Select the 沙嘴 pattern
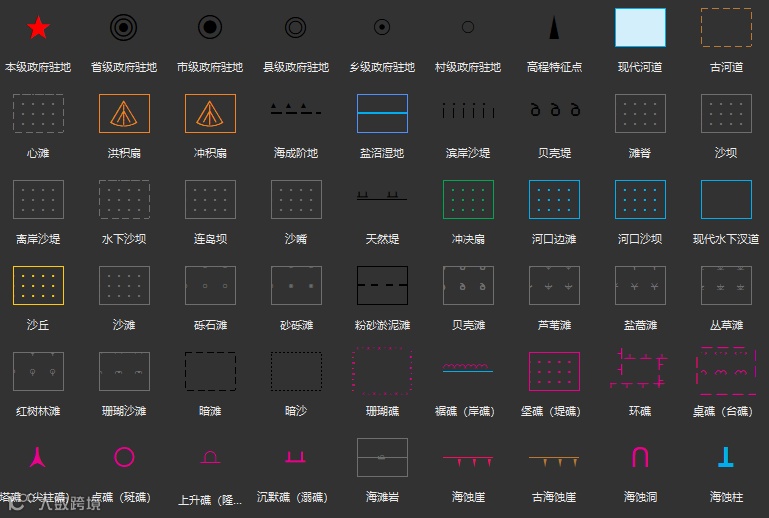769x518 pixels. click(296, 199)
